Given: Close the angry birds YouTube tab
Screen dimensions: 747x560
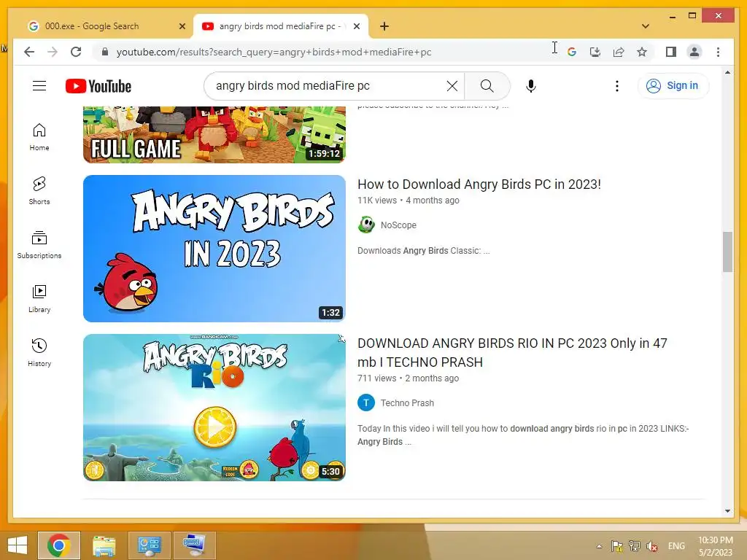Looking at the screenshot, I should [x=356, y=26].
